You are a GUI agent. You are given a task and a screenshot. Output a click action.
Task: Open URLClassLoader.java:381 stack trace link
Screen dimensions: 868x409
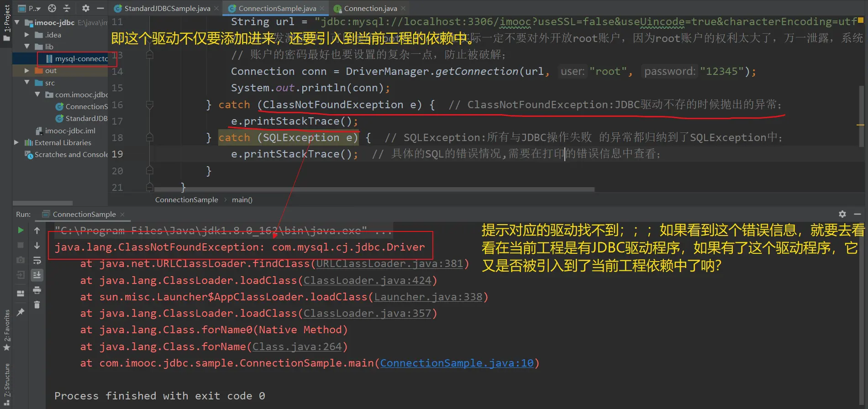pyautogui.click(x=389, y=263)
